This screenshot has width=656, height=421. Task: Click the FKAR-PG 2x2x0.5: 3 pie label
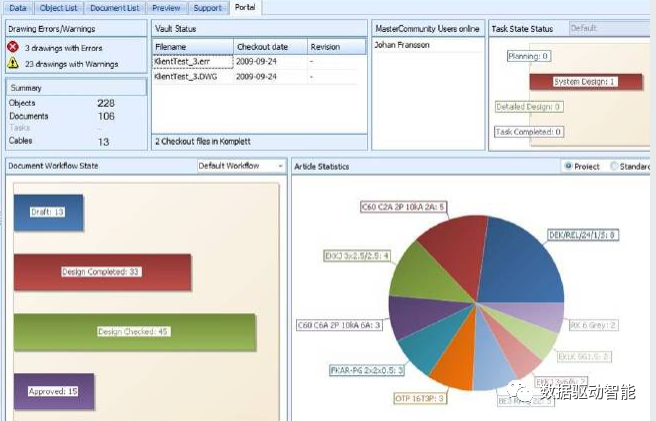tap(367, 370)
